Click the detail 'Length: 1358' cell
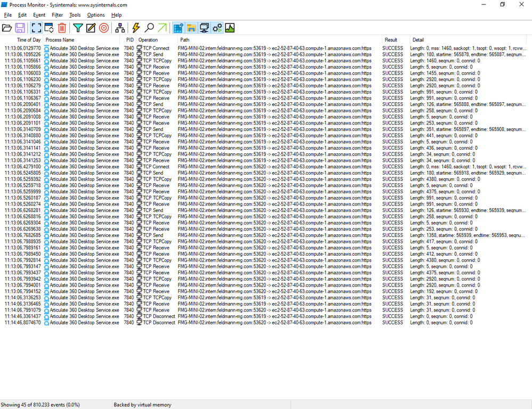This screenshot has height=409, width=532. 468,235
